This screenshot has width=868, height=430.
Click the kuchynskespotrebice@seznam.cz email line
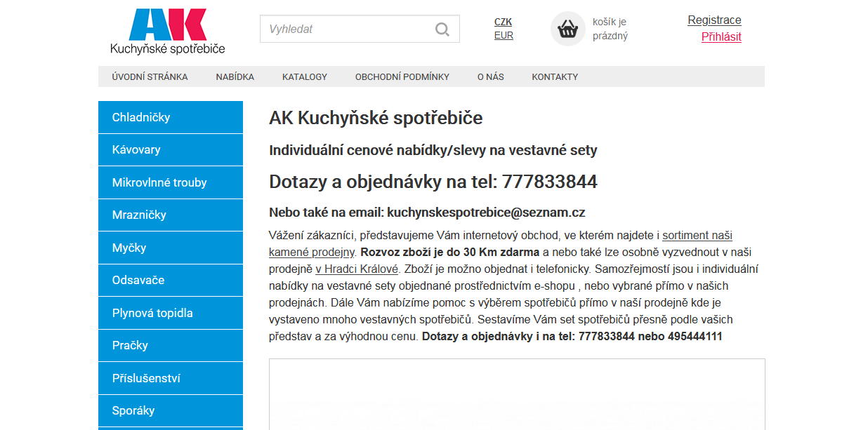tap(427, 213)
